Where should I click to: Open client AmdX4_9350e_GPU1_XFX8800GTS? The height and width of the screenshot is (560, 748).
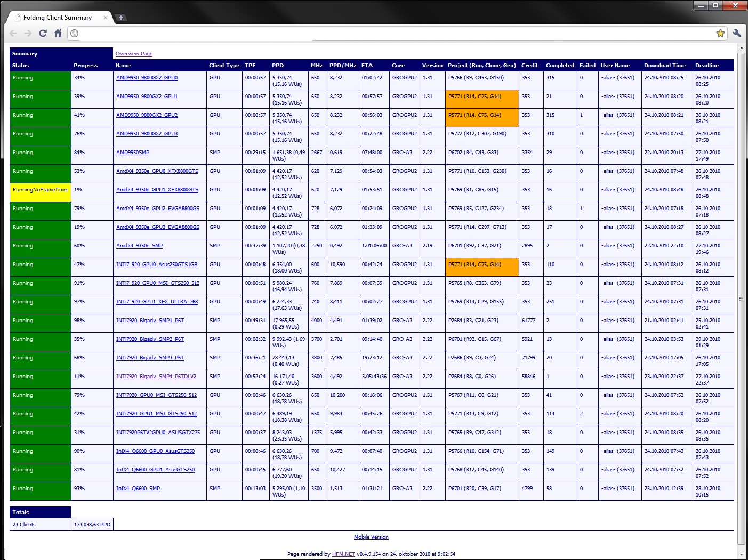coord(157,190)
